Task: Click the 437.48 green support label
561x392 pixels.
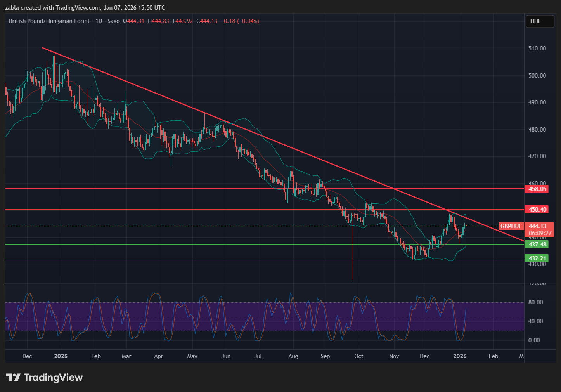Action: pos(537,245)
